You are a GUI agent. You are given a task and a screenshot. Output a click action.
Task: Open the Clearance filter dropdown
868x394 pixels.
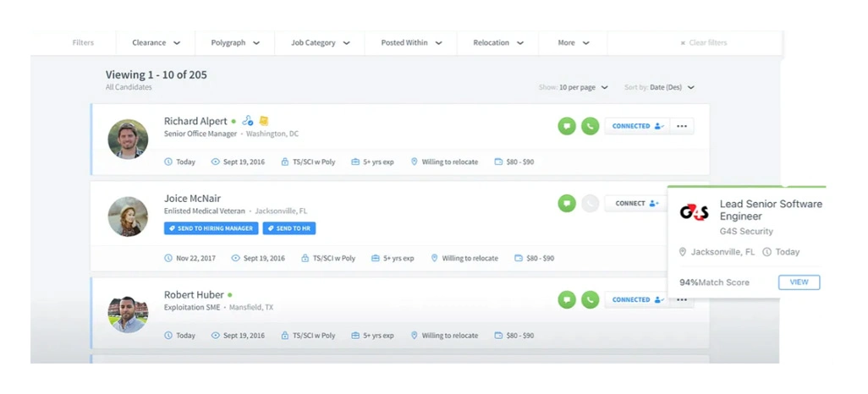[x=156, y=42]
